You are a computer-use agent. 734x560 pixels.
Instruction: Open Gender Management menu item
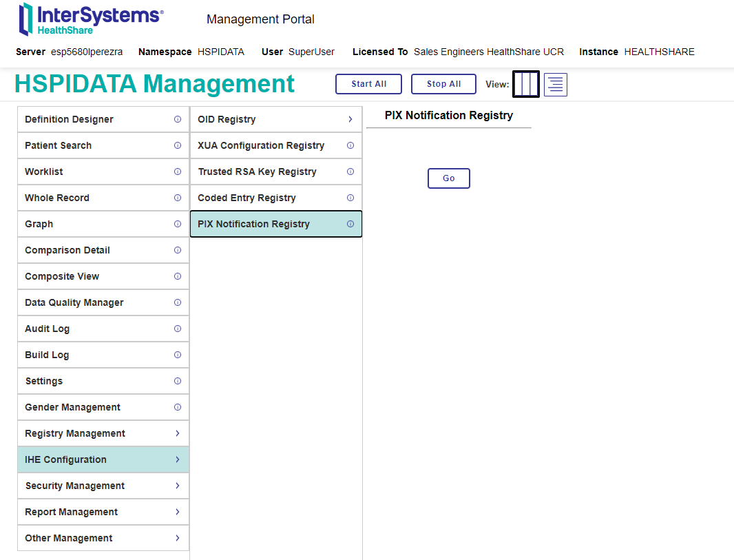103,408
